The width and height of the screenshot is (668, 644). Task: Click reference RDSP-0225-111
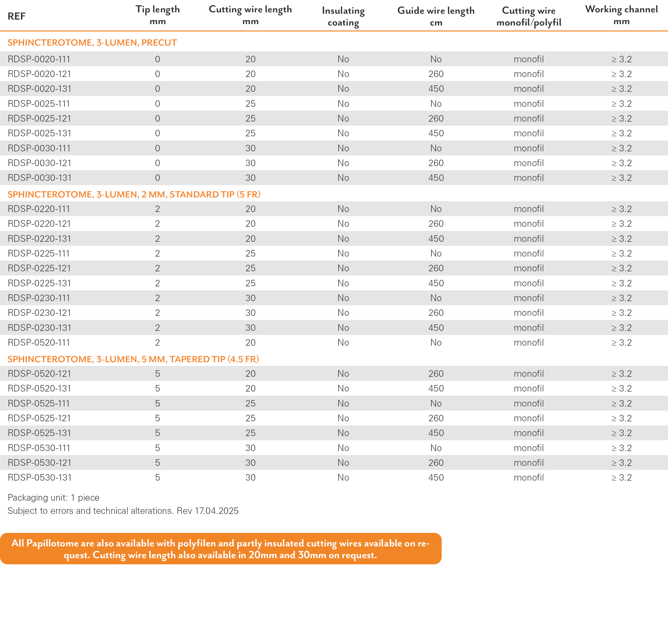click(39, 253)
